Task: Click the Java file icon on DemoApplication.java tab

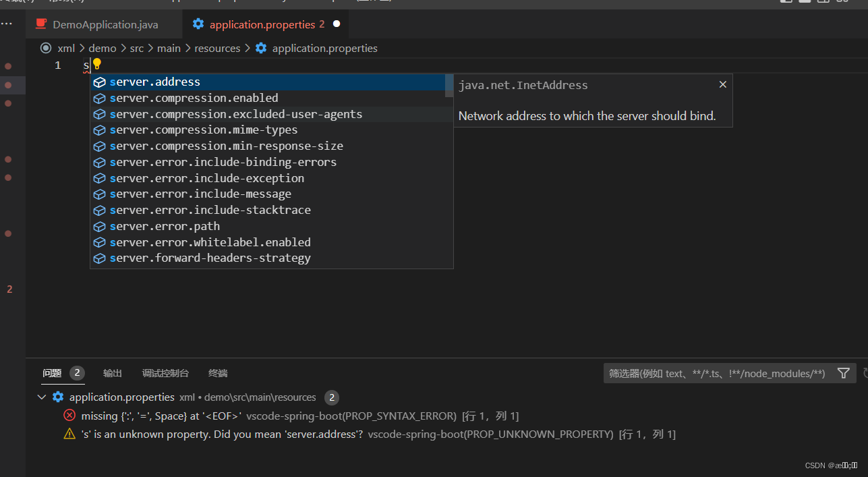Action: point(41,24)
